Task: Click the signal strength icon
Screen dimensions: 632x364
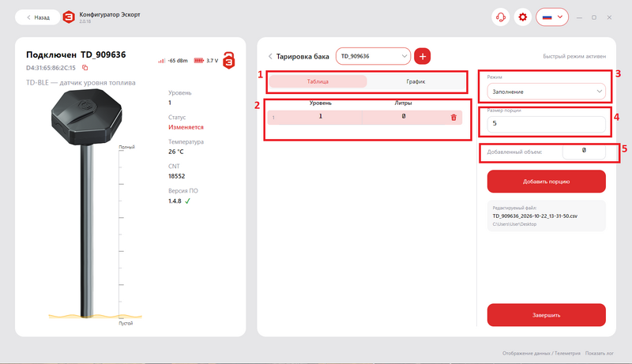Action: click(161, 61)
